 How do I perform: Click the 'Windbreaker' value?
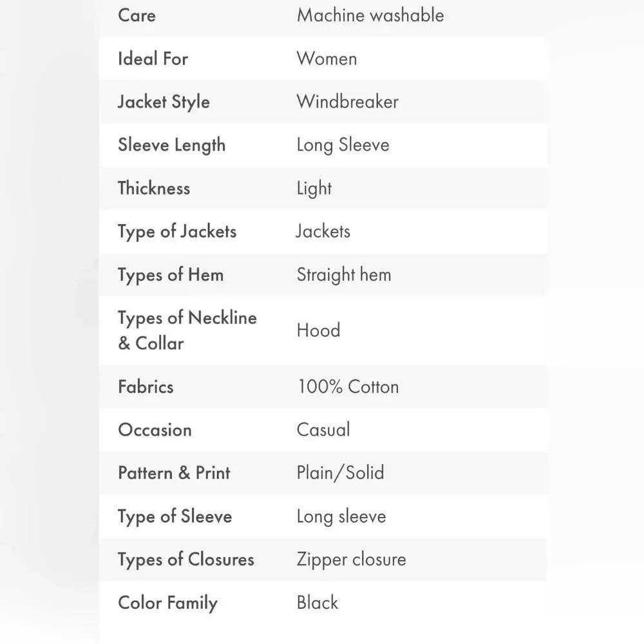tap(348, 102)
